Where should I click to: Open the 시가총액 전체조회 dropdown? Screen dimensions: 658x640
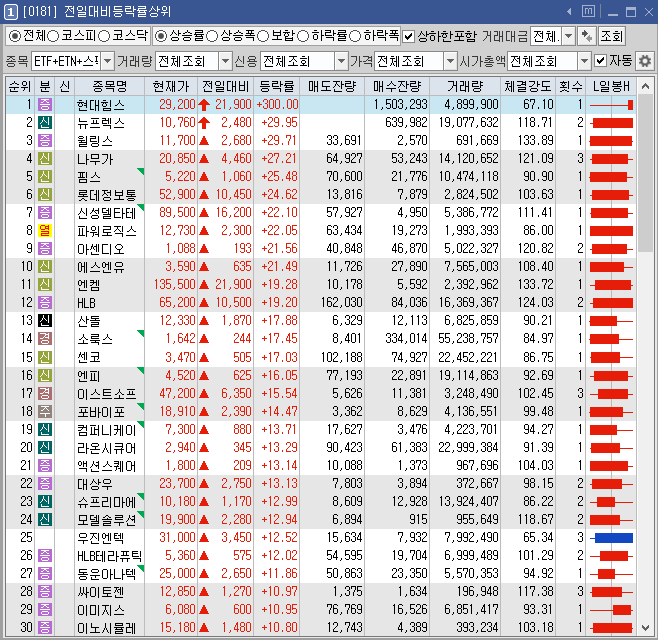584,62
